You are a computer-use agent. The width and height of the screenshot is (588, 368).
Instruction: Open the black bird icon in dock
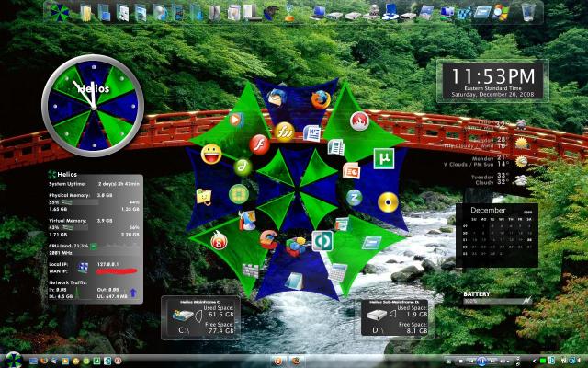(x=271, y=13)
